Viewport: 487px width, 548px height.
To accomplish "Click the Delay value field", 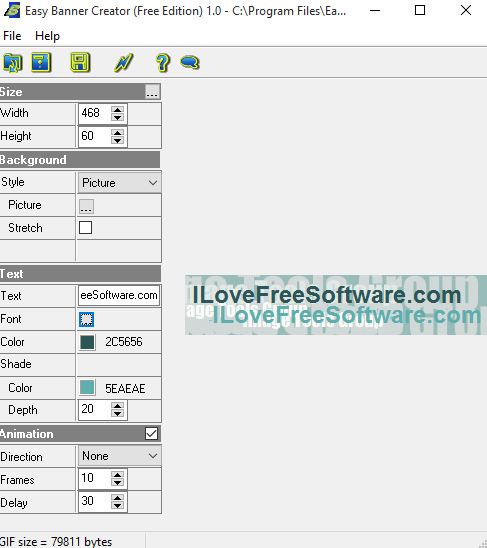I will [x=94, y=501].
